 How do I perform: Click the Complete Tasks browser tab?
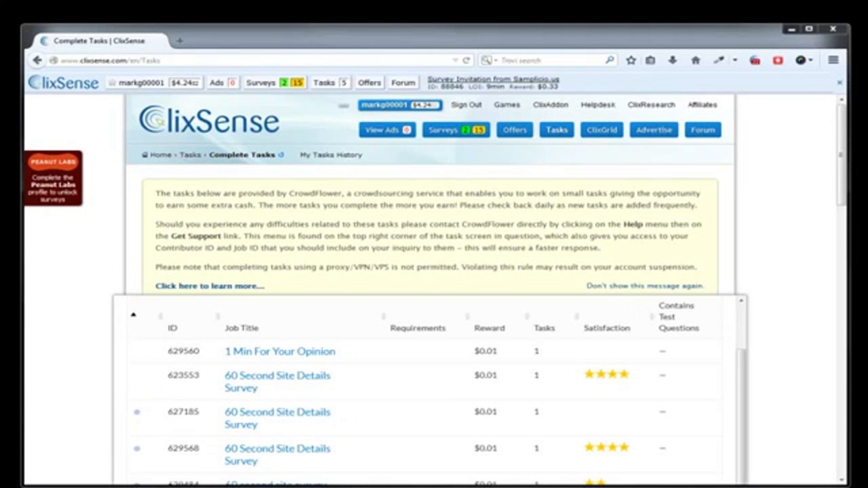pyautogui.click(x=99, y=41)
